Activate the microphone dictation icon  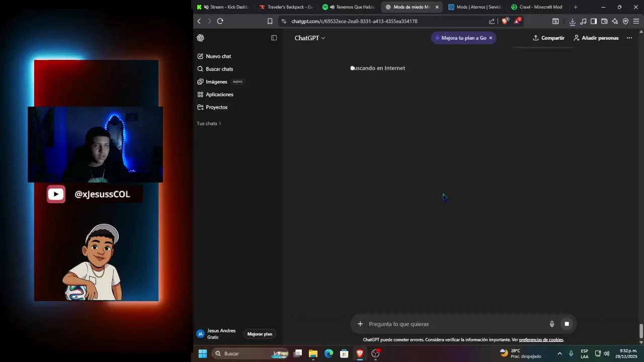551,324
